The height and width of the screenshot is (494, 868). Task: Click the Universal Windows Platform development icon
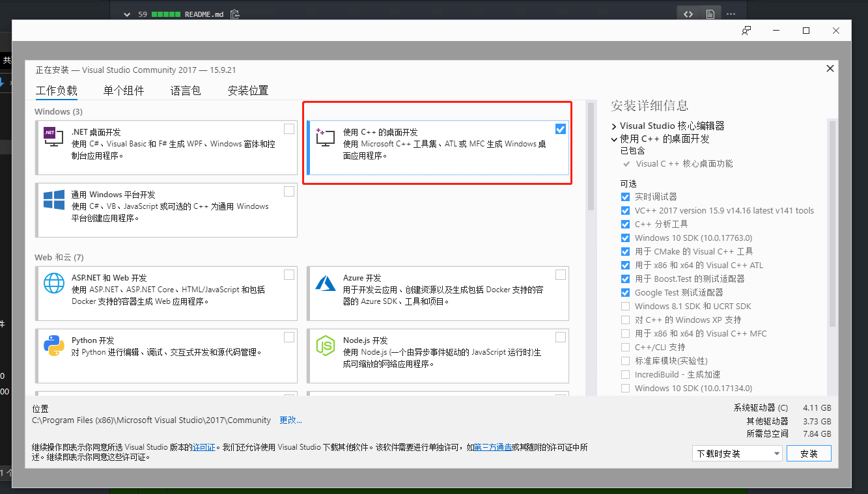coord(53,200)
